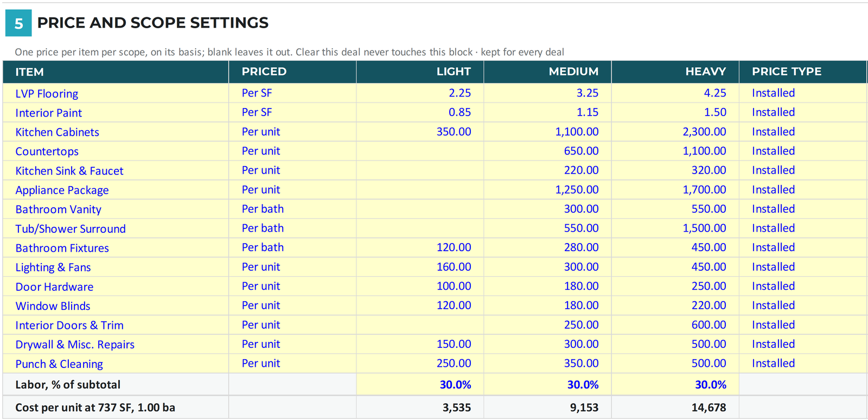The width and height of the screenshot is (868, 420).
Task: Click Lighting & Fans heavy price 450.00
Action: (x=675, y=267)
